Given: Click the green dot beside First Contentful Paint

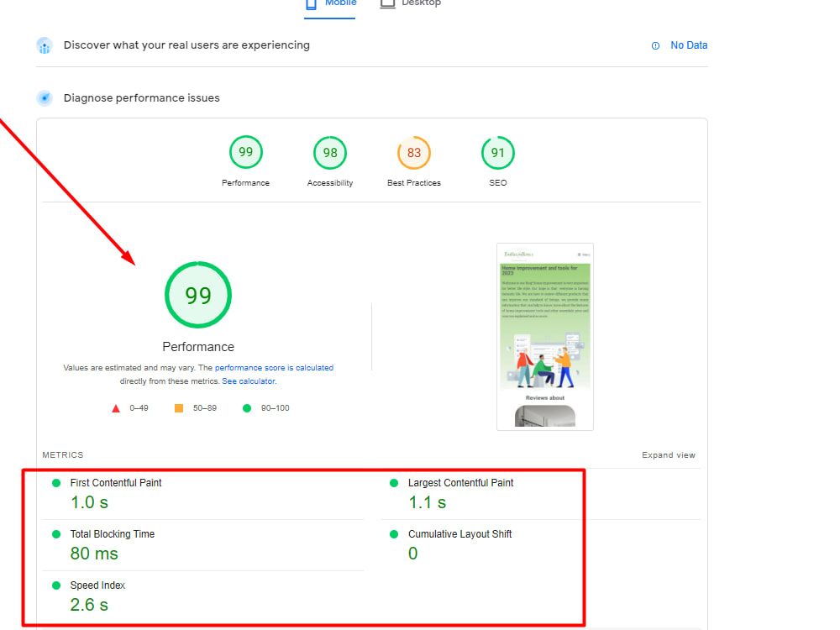Looking at the screenshot, I should pyautogui.click(x=56, y=483).
